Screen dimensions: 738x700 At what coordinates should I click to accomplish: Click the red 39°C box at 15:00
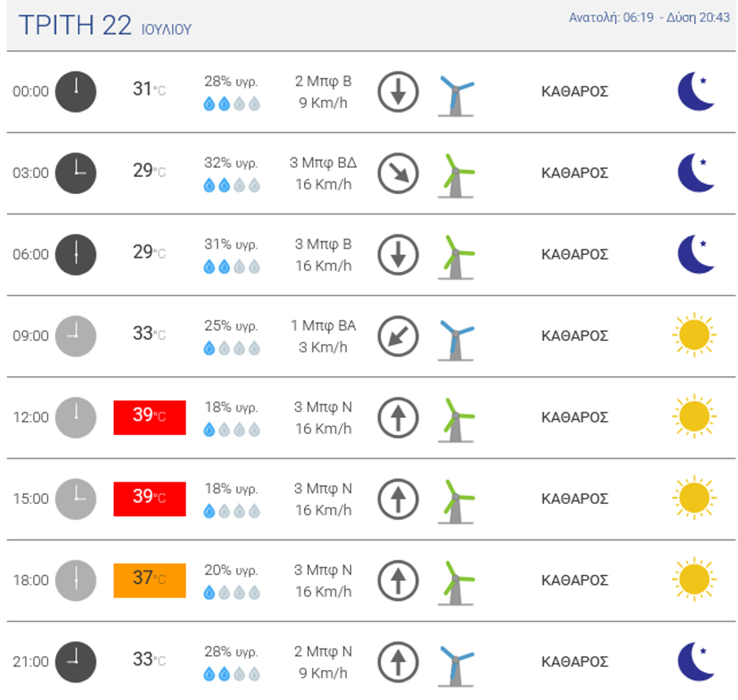click(150, 499)
